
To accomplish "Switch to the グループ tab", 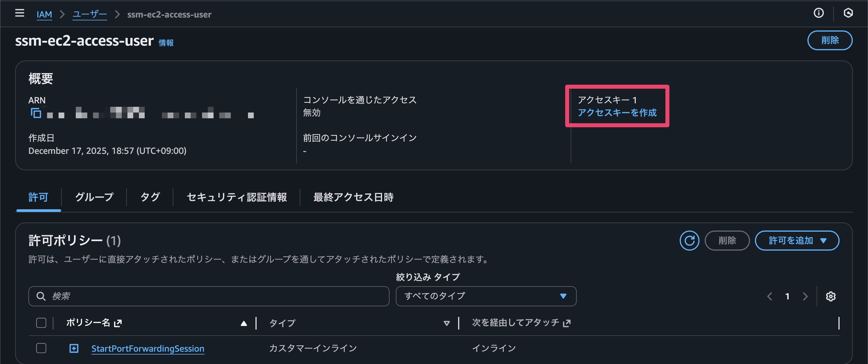I will tap(94, 197).
